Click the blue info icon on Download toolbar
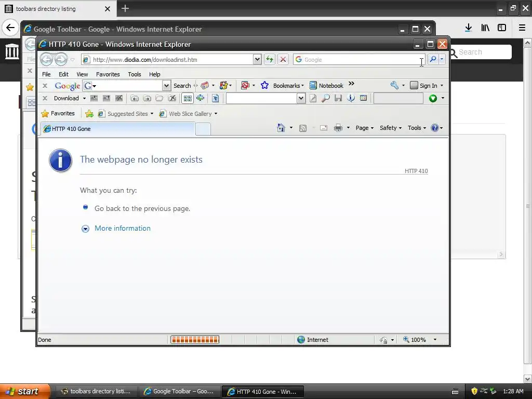 [351, 98]
